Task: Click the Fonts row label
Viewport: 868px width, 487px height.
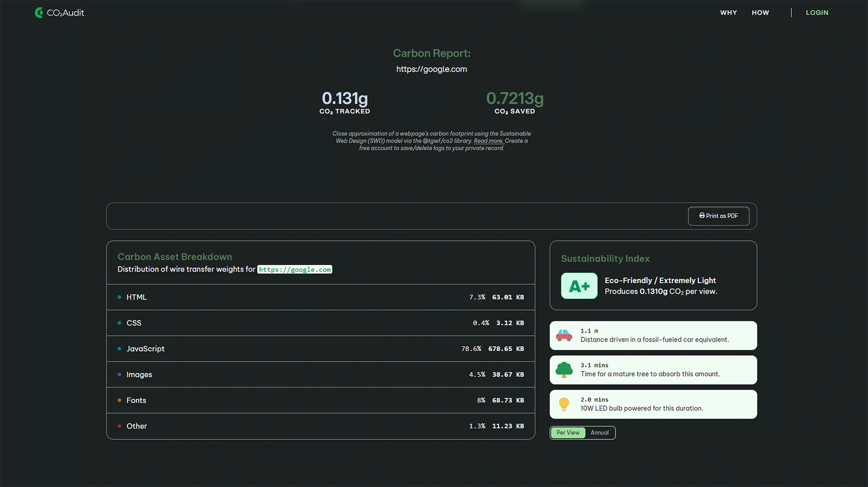Action: tap(136, 400)
